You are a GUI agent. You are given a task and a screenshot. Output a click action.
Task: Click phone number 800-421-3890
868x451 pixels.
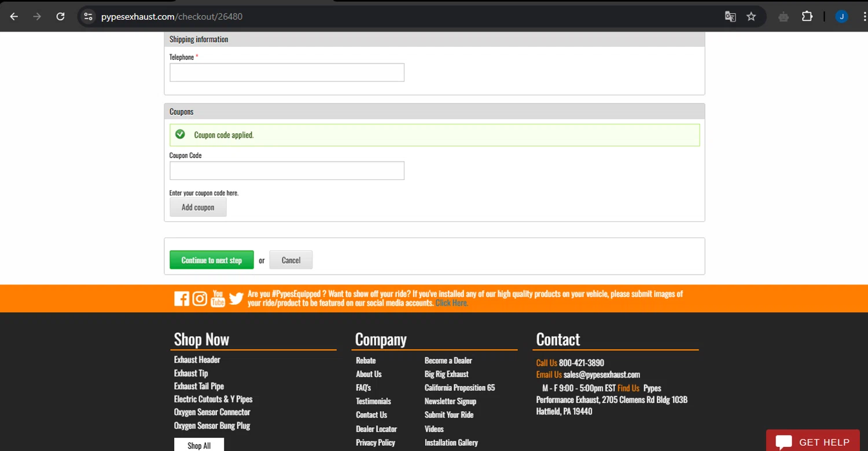[582, 363]
